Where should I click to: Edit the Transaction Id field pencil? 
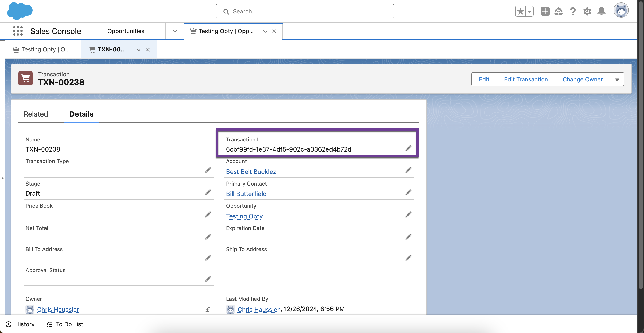click(x=409, y=148)
